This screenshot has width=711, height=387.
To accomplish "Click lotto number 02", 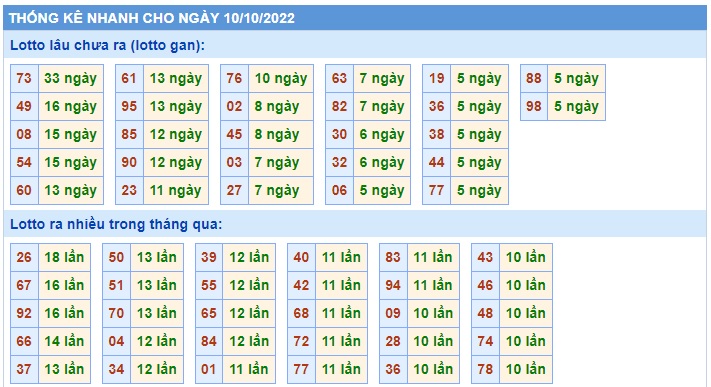I will tap(234, 107).
